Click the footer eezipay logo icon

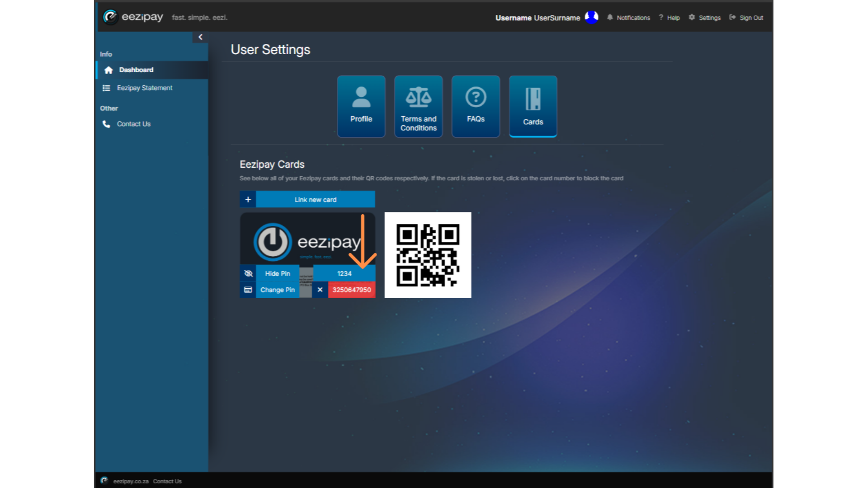[104, 480]
